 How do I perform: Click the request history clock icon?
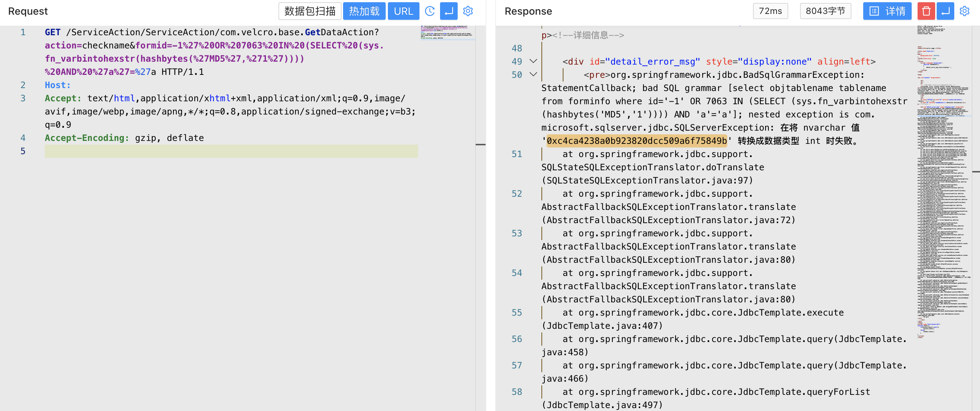[429, 11]
